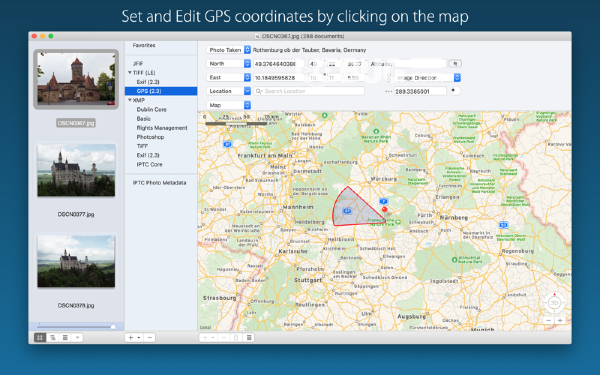Click the map distance scale bar
The height and width of the screenshot is (375, 600).
click(x=236, y=123)
